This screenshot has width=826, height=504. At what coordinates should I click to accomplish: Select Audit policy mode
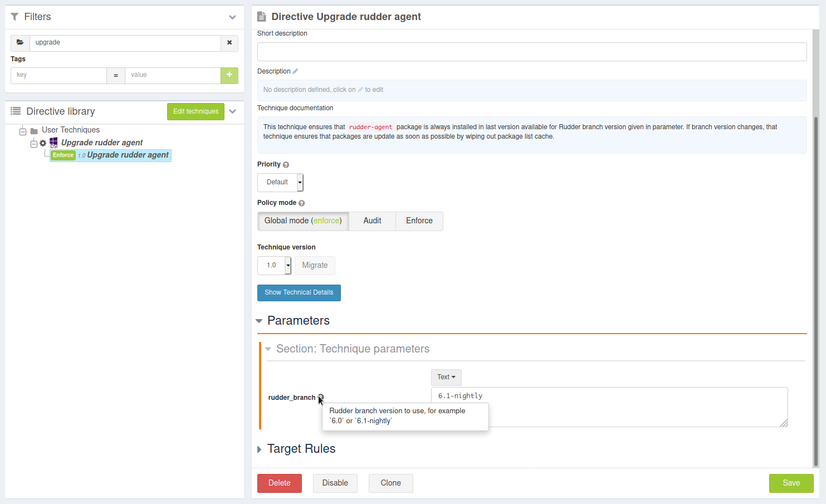(372, 221)
